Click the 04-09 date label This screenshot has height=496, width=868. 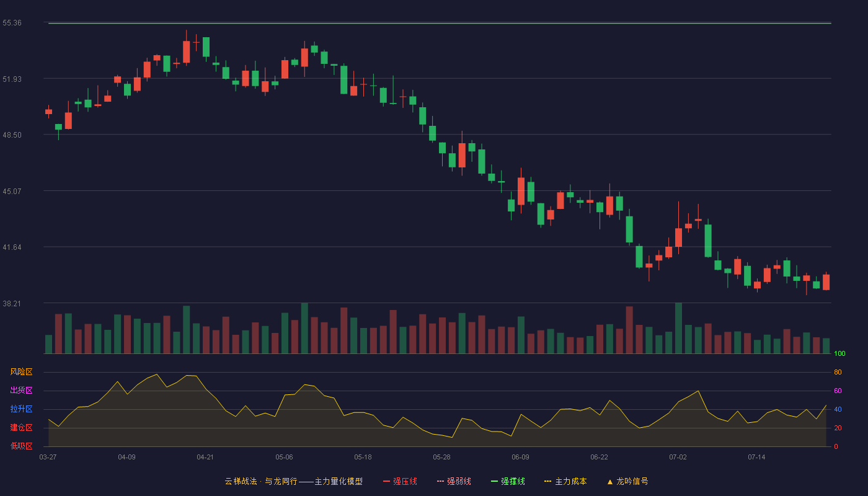pos(126,457)
